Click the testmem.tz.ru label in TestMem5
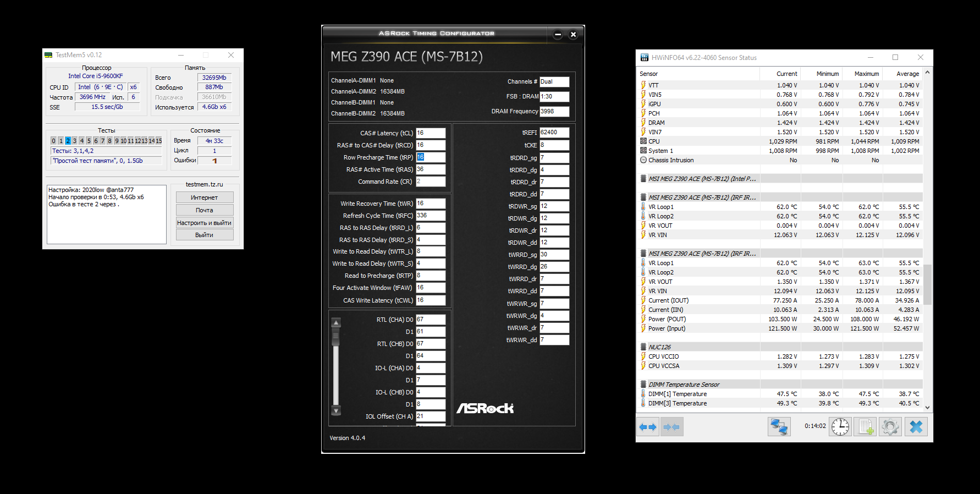The height and width of the screenshot is (494, 980). (x=205, y=184)
